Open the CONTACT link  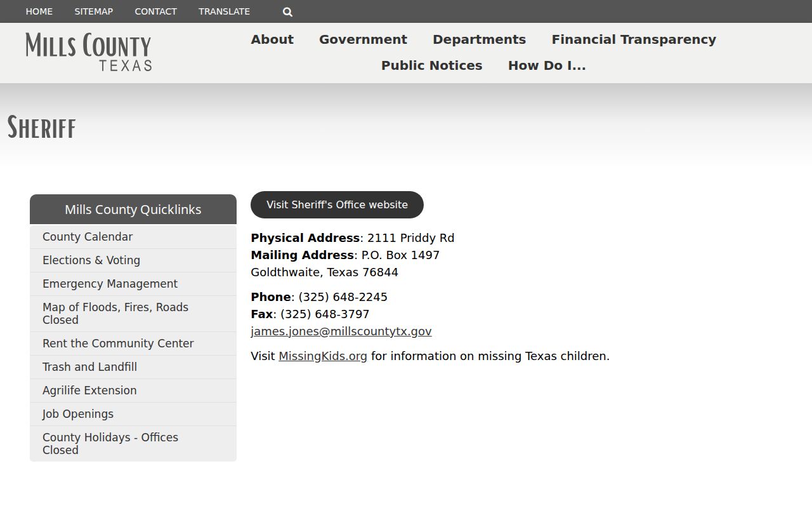(156, 11)
